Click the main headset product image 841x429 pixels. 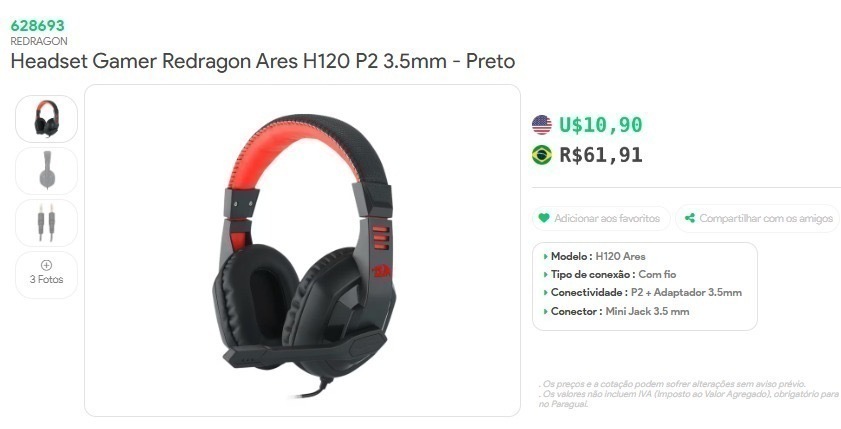tap(303, 250)
